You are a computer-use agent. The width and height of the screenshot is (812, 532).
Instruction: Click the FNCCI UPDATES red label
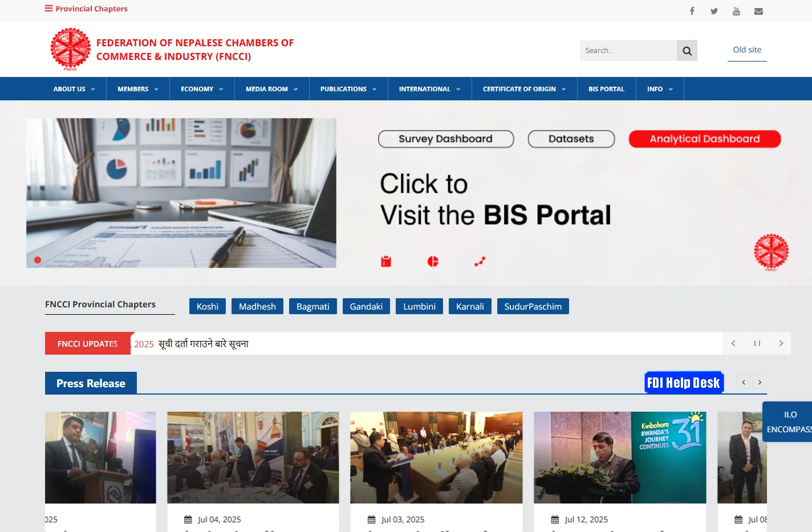[88, 343]
